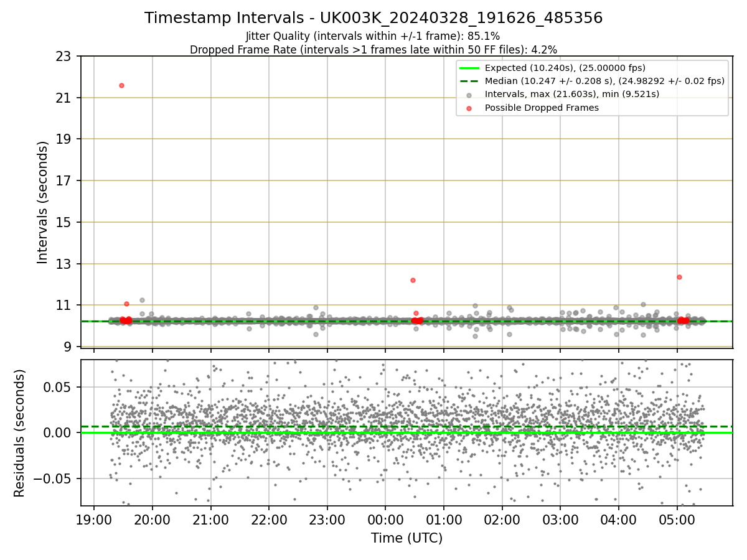Click y-axis tick label '17'
This screenshot has width=747, height=560.
(x=64, y=180)
